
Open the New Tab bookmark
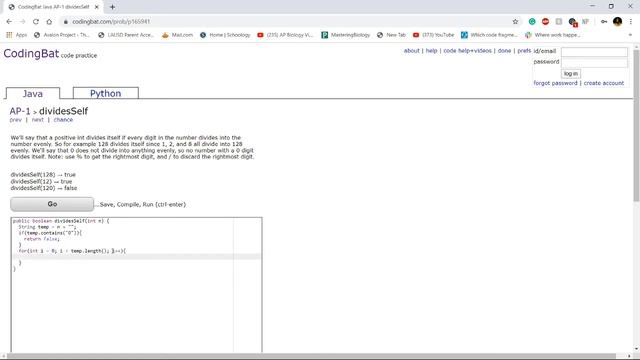(391, 35)
